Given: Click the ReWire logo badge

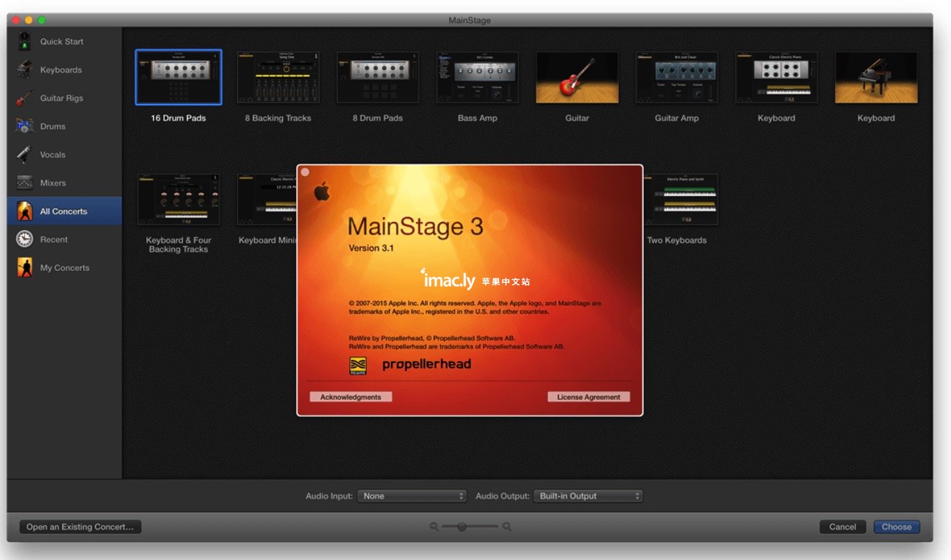Looking at the screenshot, I should [x=358, y=366].
